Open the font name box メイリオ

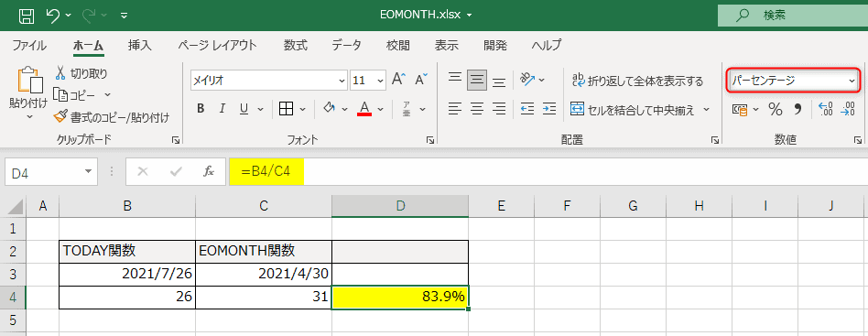(x=269, y=81)
